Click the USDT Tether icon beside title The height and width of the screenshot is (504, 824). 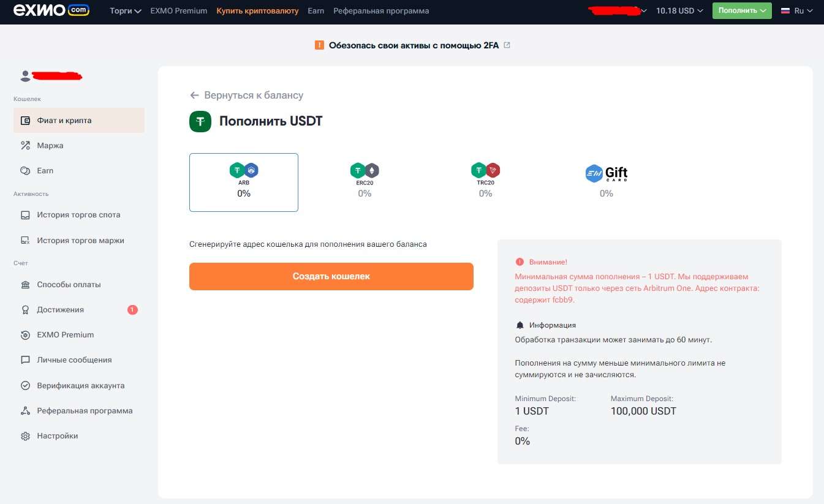pos(200,121)
